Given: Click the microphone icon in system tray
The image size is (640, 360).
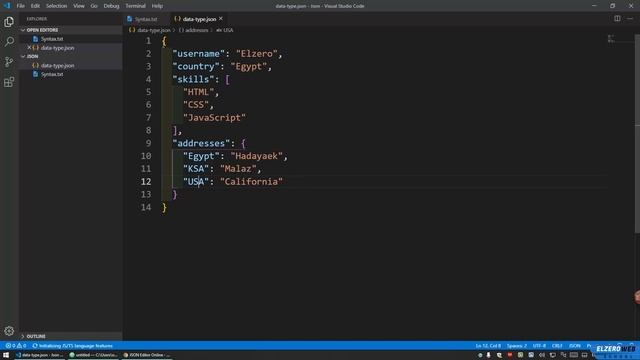Looking at the screenshot, I should [x=489, y=355].
